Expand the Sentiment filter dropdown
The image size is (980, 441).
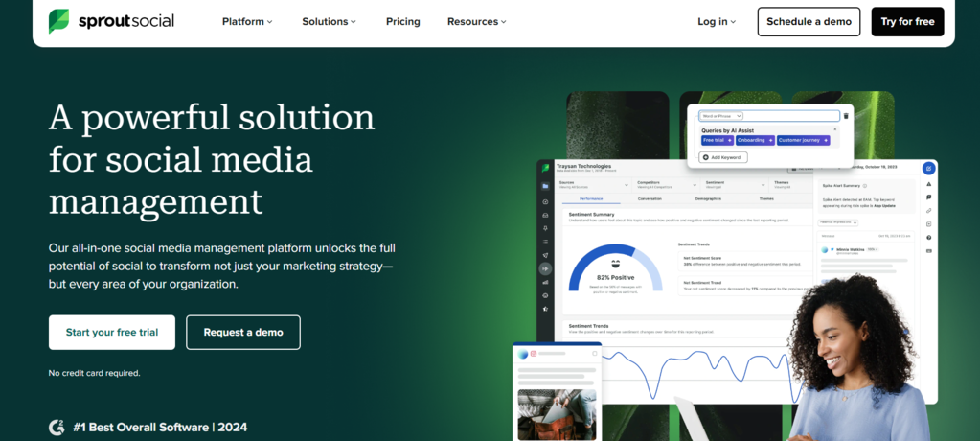[x=736, y=185]
